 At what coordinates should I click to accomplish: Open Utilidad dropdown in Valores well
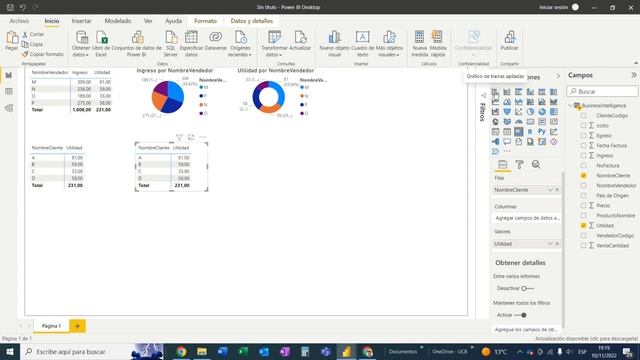coord(550,244)
